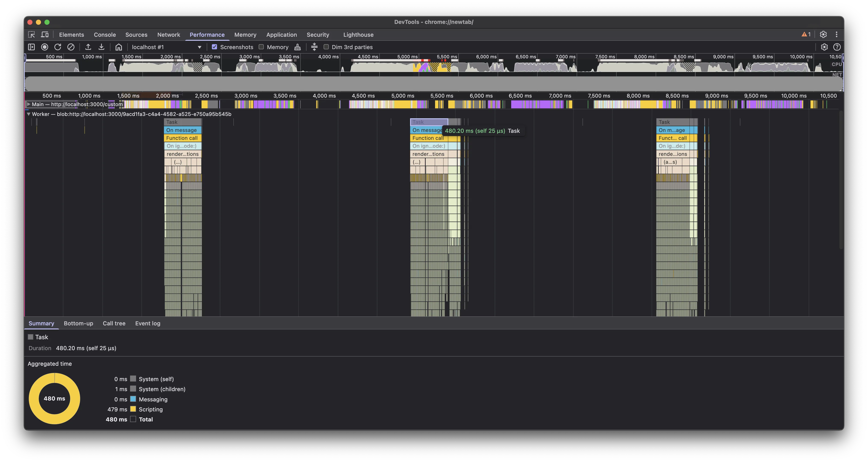Enable Dim 3rd parties checkbox

tap(326, 47)
